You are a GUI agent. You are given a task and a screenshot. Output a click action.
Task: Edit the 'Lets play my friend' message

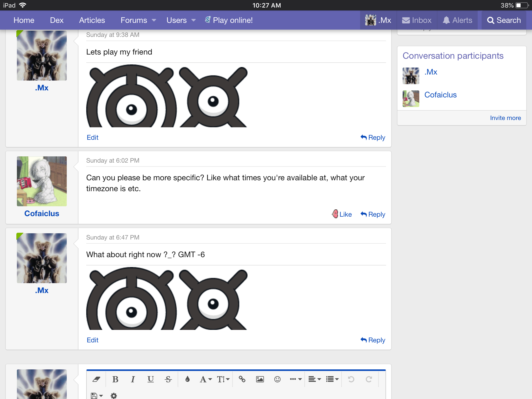(x=92, y=137)
